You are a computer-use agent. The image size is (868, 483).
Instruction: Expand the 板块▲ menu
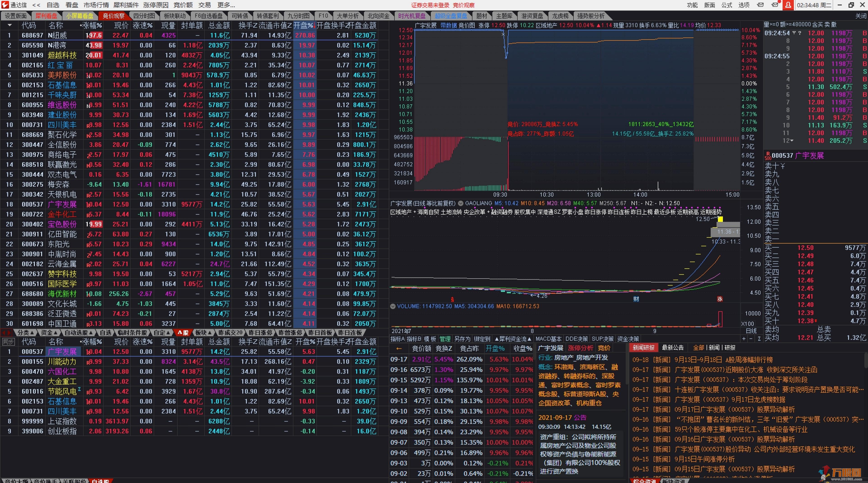[203, 332]
